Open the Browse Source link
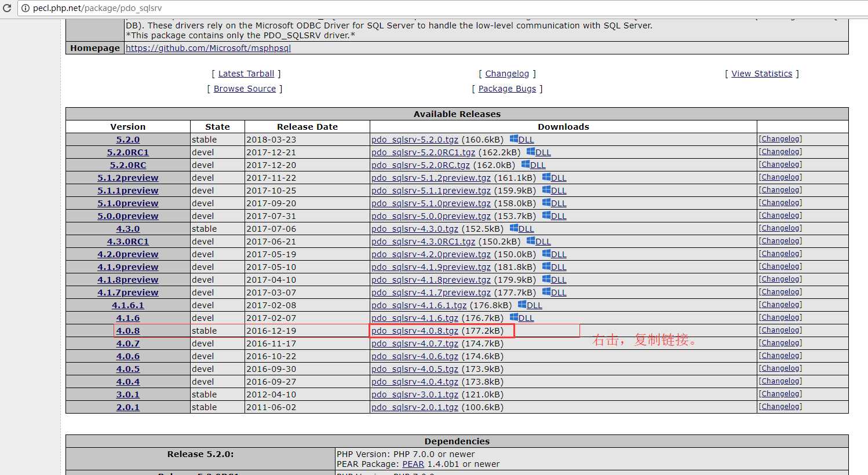 pyautogui.click(x=245, y=89)
